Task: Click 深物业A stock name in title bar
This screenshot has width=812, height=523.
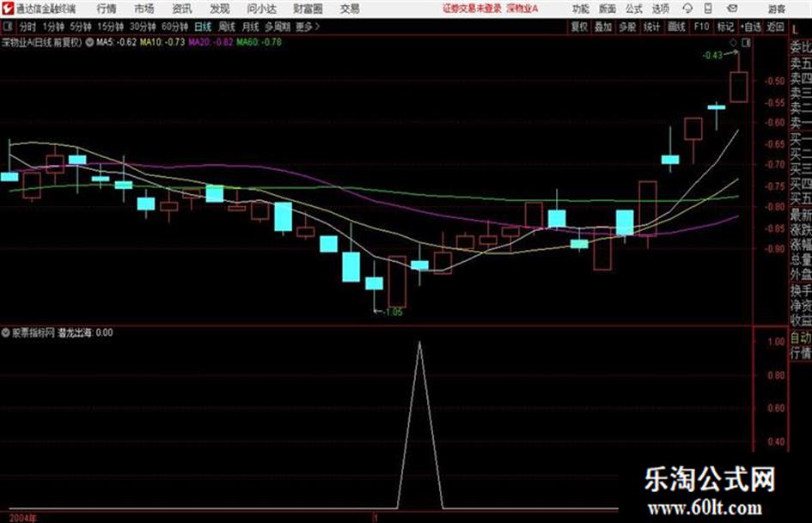Action: click(522, 9)
